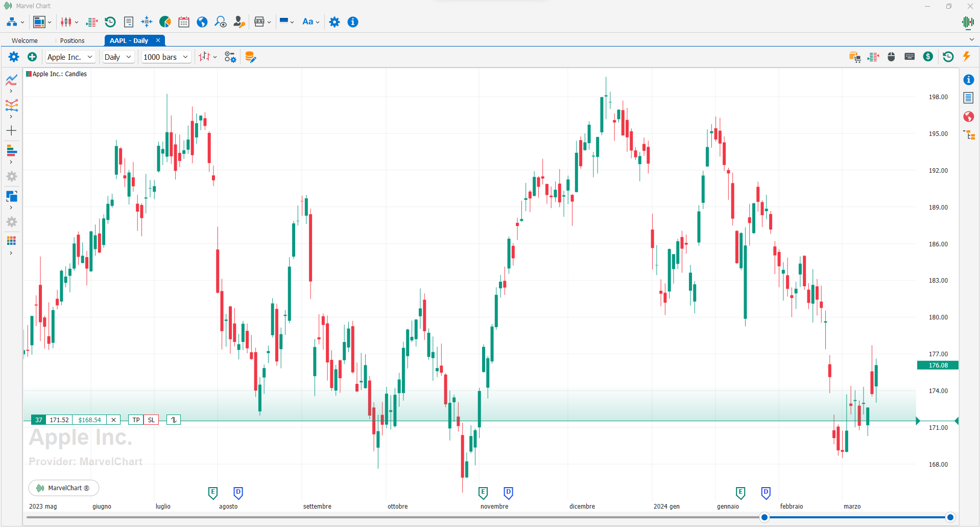Open the depth-of-market ladder icon in main toolbar

click(x=92, y=22)
